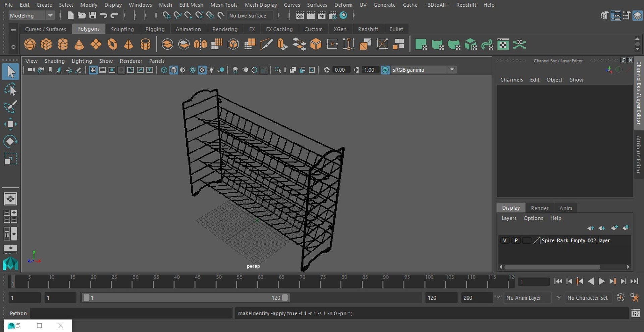Open the viewport Shading menu

(54, 61)
